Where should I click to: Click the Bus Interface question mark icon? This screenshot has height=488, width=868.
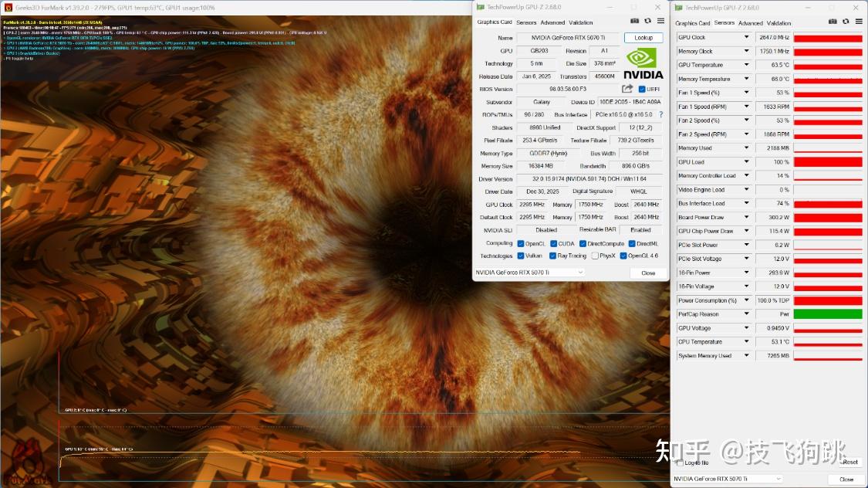[x=660, y=114]
